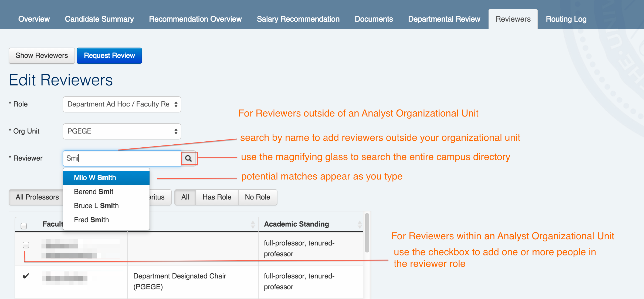The width and height of the screenshot is (644, 299).
Task: Click the faculty table vertical scrollbar
Action: point(367,232)
